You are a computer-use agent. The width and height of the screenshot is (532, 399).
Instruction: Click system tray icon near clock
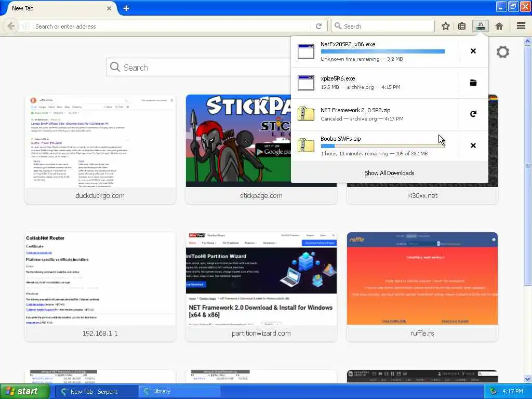(x=494, y=392)
